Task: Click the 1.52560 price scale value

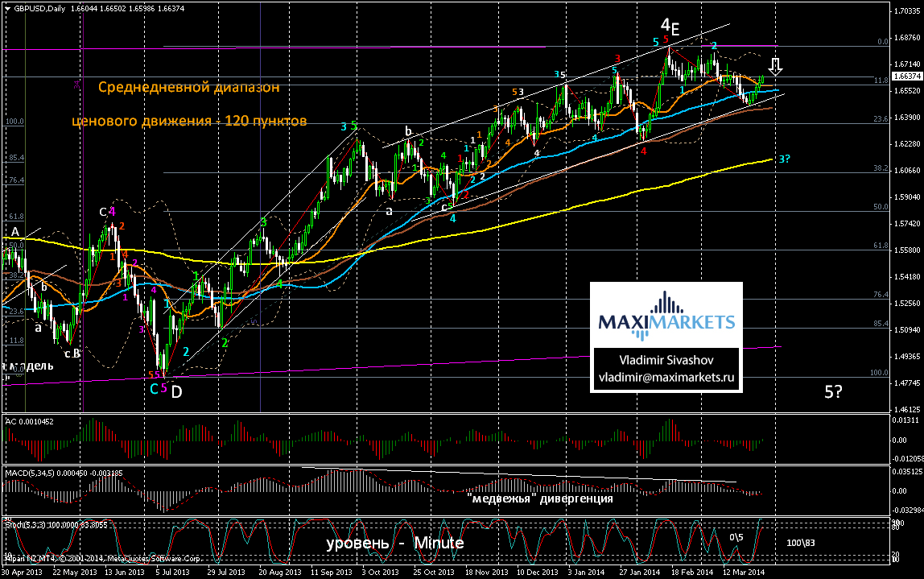Action: 908,303
